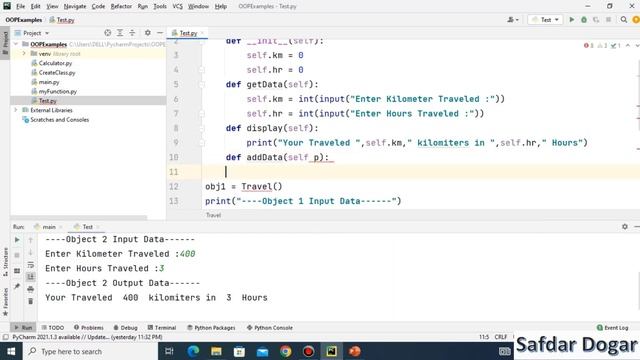Expand all items in Project panel
The image size is (640, 360).
click(120, 33)
